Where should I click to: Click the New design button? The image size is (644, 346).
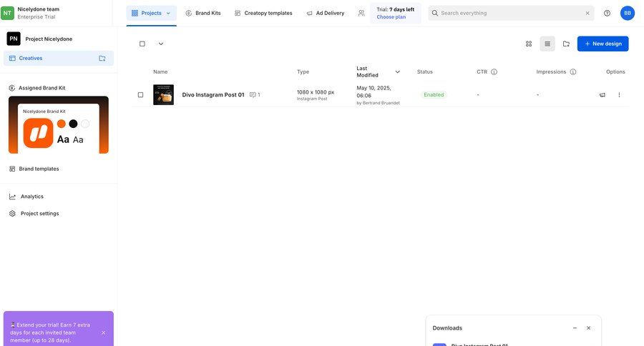tap(602, 44)
